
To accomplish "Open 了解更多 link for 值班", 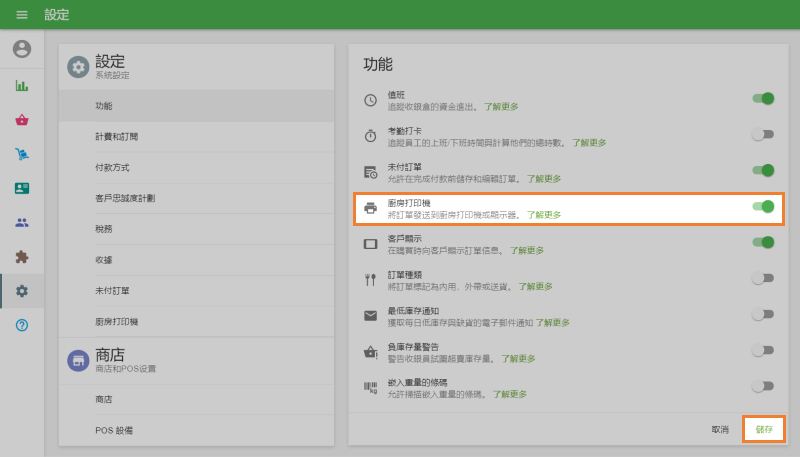I will click(x=501, y=107).
